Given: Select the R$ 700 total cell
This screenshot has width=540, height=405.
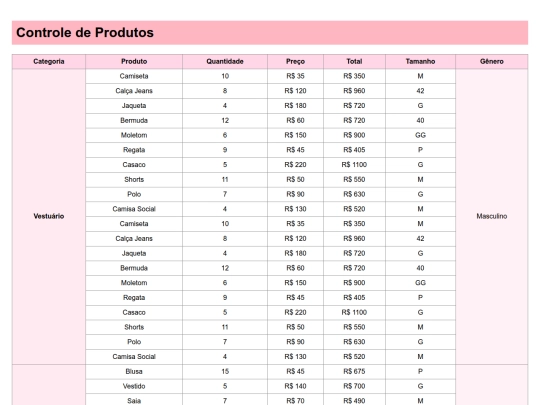Looking at the screenshot, I should [354, 386].
